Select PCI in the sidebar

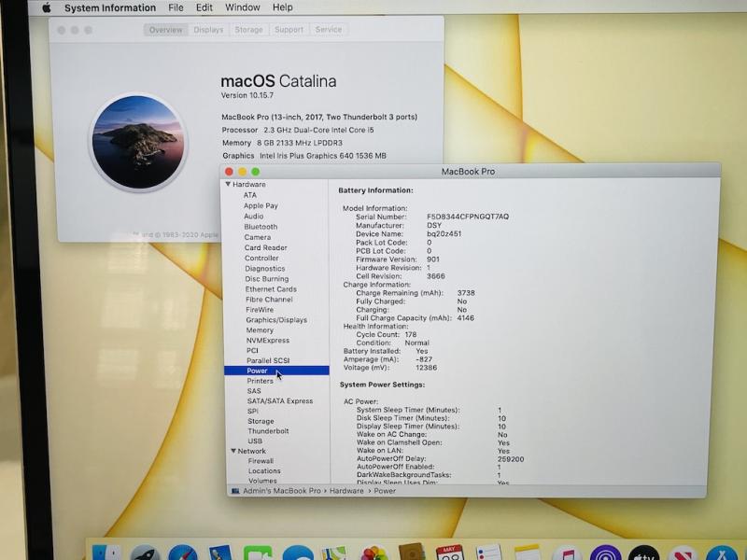point(252,351)
